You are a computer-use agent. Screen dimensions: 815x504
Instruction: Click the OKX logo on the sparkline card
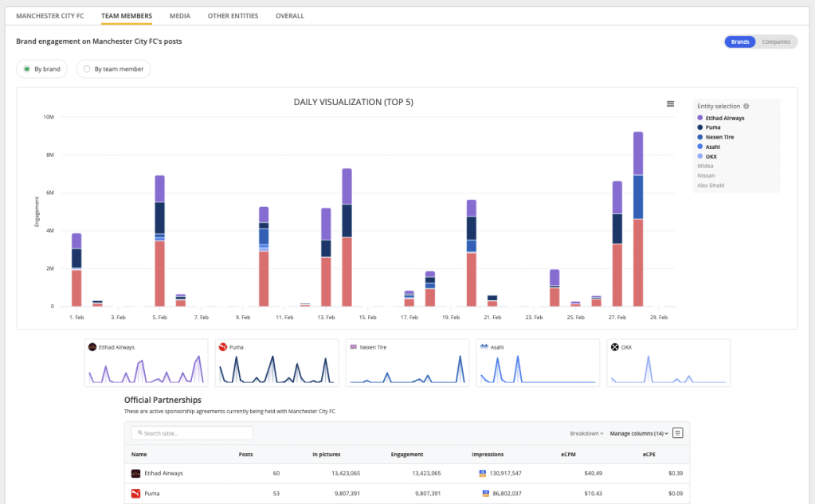(614, 347)
